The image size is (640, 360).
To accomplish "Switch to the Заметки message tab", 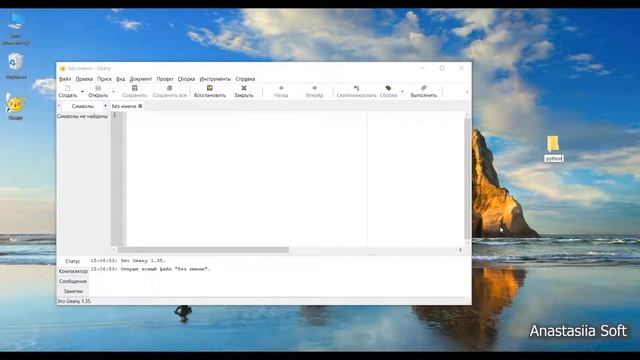I will 73,291.
